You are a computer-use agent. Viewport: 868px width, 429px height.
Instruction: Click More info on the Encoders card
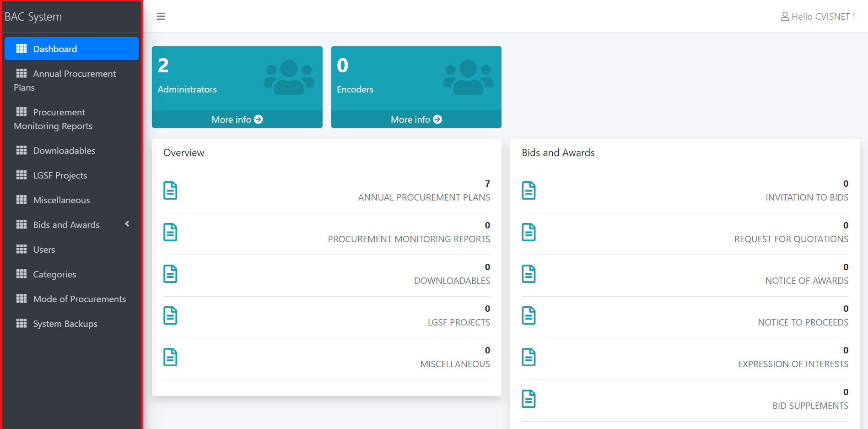[x=416, y=119]
